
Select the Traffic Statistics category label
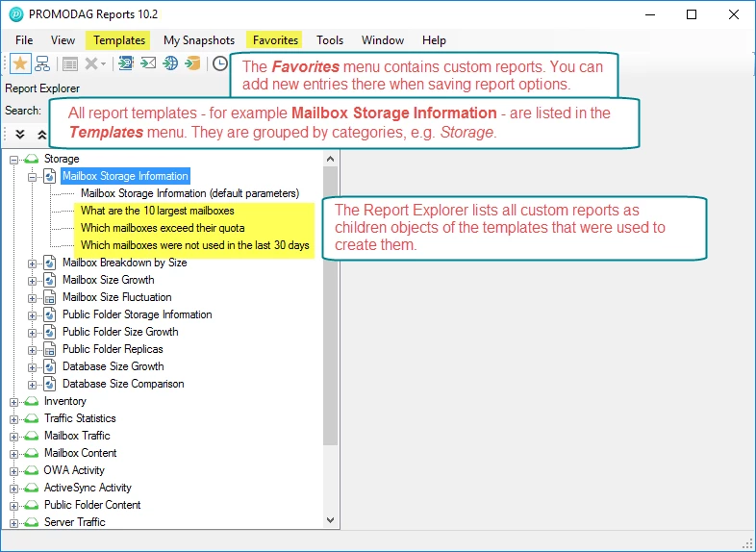click(x=80, y=418)
